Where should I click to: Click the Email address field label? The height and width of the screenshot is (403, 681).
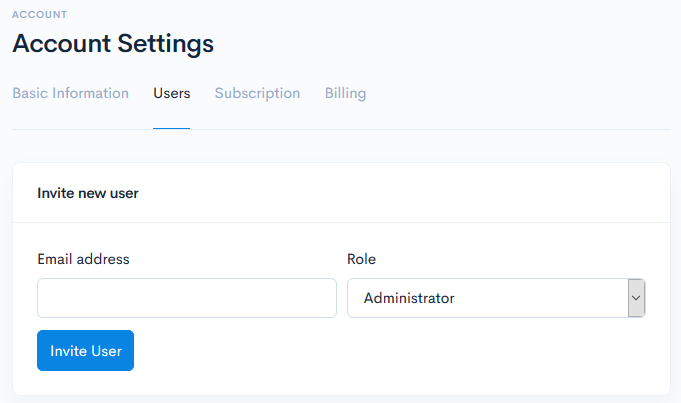(x=83, y=259)
